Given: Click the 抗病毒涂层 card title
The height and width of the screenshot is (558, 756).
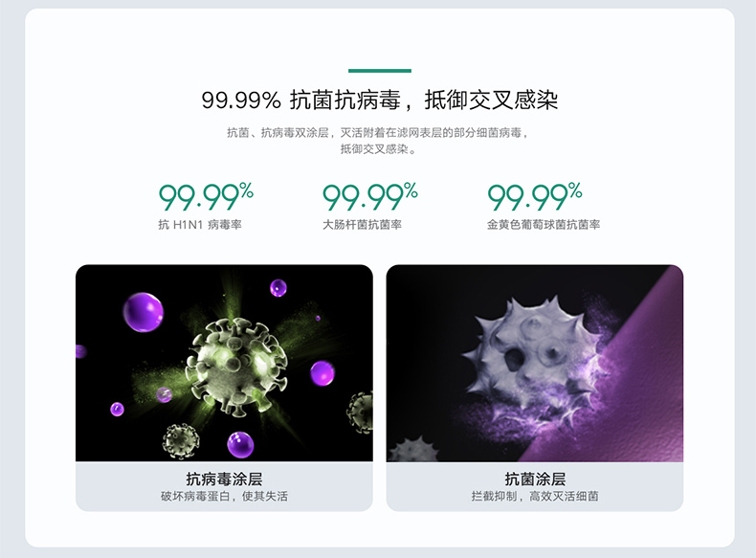Looking at the screenshot, I should (x=224, y=479).
